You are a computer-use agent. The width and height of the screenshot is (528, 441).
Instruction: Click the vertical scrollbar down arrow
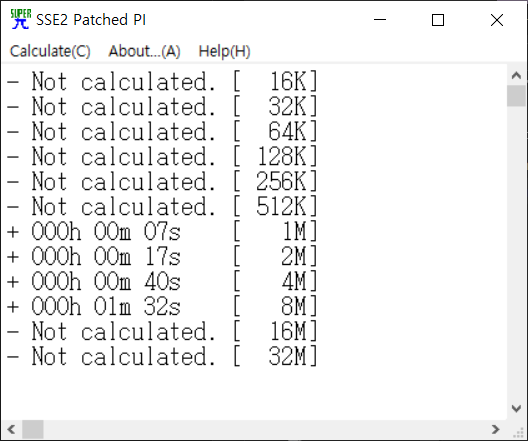(516, 409)
